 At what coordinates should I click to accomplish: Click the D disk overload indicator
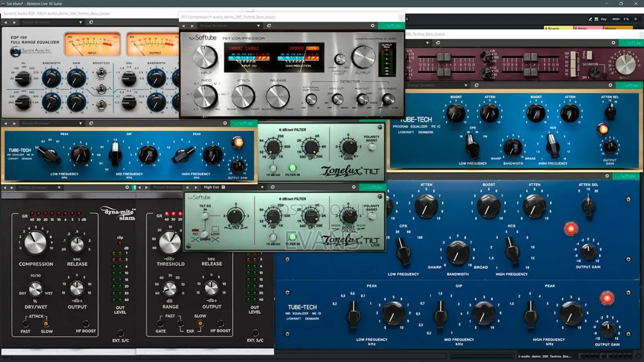pos(636,19)
